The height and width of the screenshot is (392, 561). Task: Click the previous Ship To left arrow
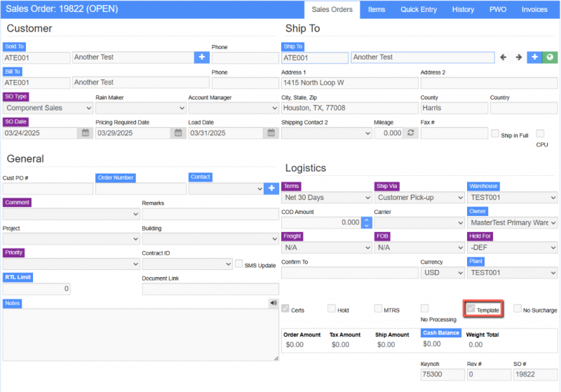503,58
